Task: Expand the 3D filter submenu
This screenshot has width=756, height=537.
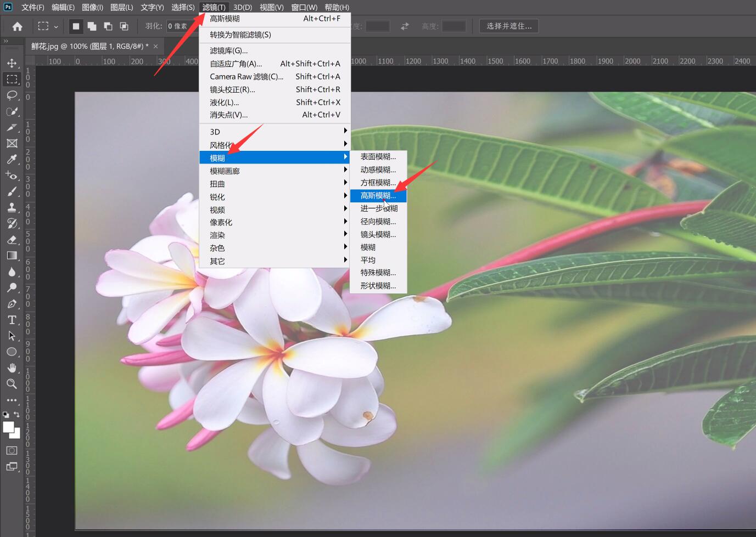Action: pyautogui.click(x=275, y=132)
